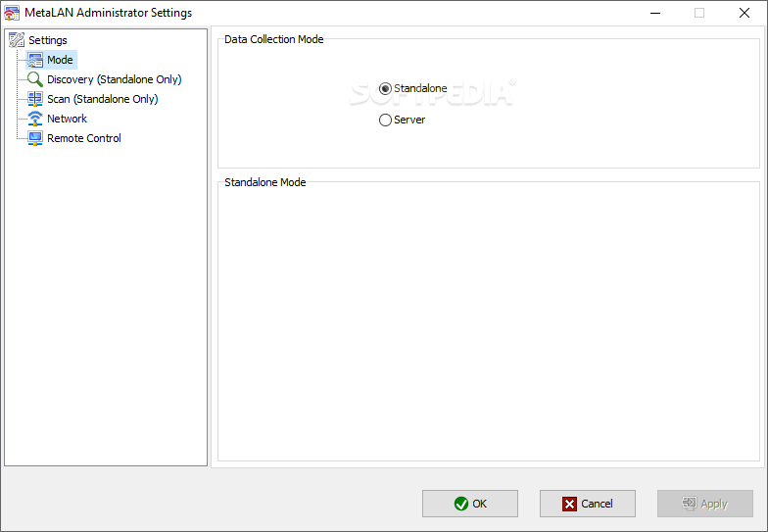Close the MetaLAN Administrator Settings window
This screenshot has height=532, width=768.
tap(744, 13)
